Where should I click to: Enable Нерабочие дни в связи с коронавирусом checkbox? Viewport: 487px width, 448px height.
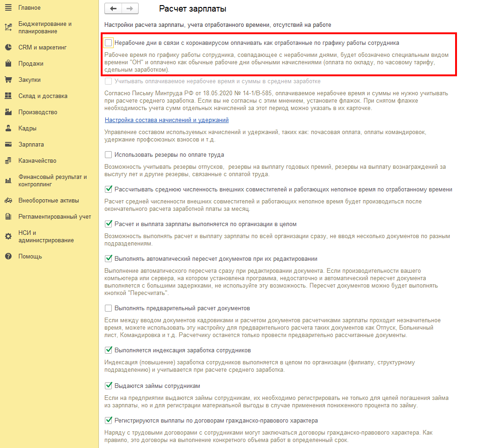[109, 43]
